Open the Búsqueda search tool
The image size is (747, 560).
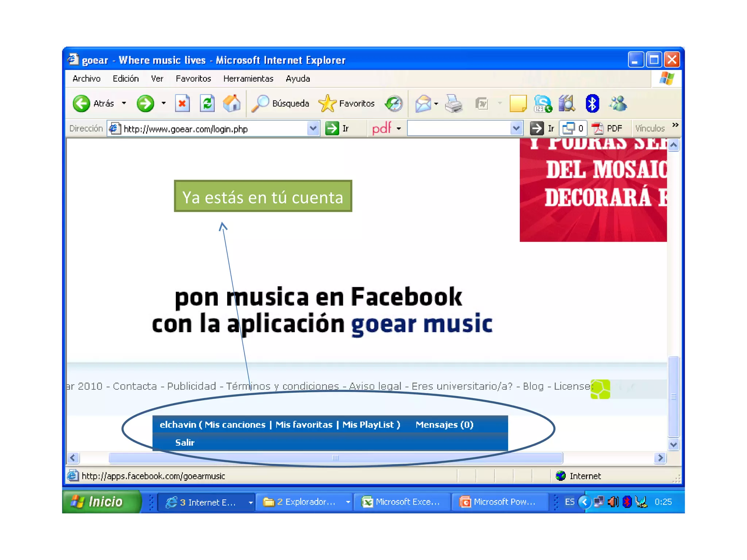[x=280, y=104]
